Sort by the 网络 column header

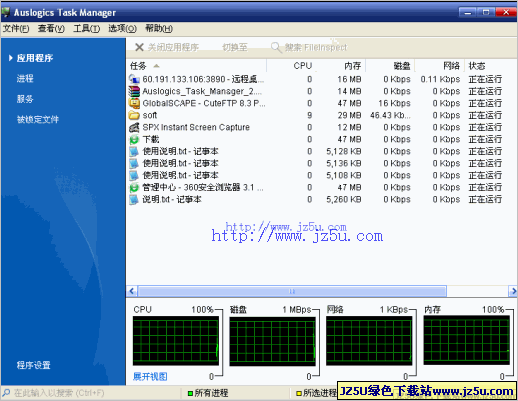(x=439, y=66)
